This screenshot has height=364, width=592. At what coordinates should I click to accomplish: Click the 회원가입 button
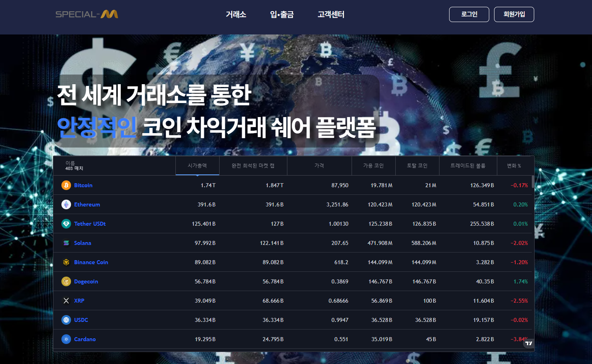514,14
